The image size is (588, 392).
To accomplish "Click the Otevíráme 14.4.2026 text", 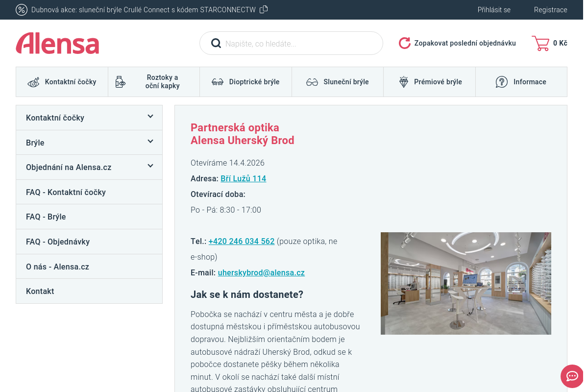I will (x=227, y=163).
